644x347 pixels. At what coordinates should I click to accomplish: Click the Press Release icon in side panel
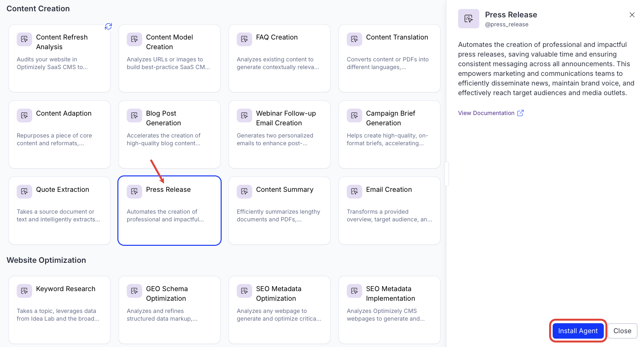[x=468, y=19]
